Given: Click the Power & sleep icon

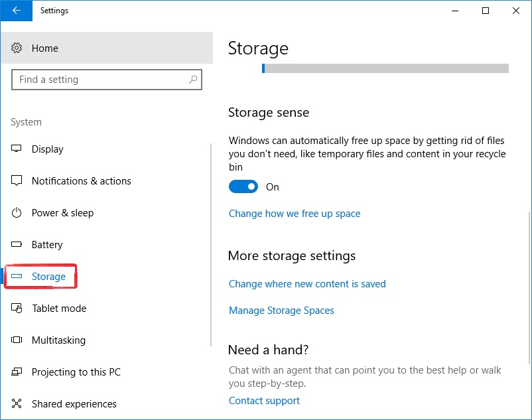Looking at the screenshot, I should (x=17, y=213).
